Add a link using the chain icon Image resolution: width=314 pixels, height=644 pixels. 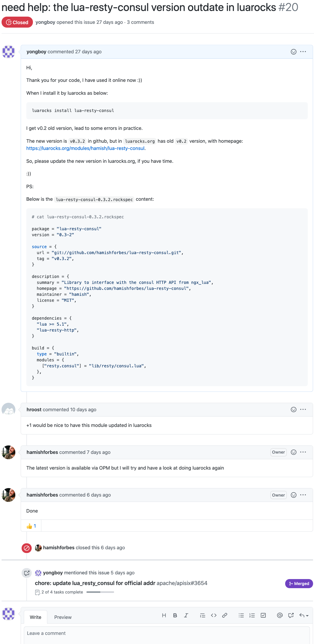point(225,615)
